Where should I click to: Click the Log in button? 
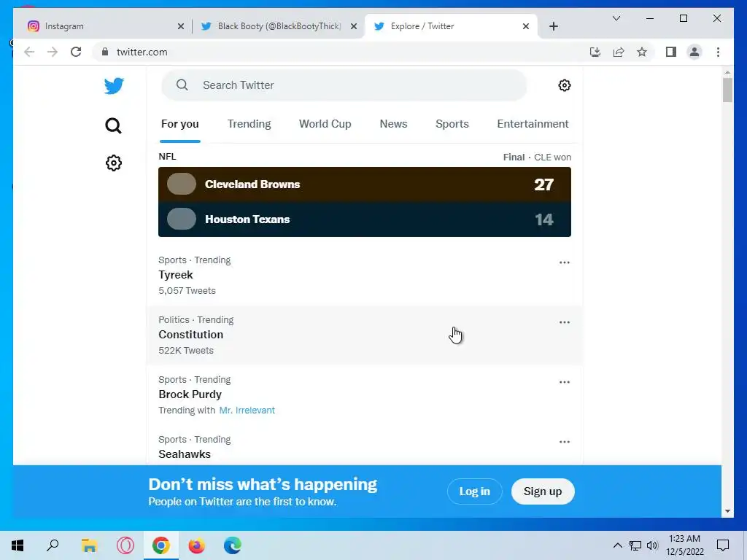coord(474,491)
